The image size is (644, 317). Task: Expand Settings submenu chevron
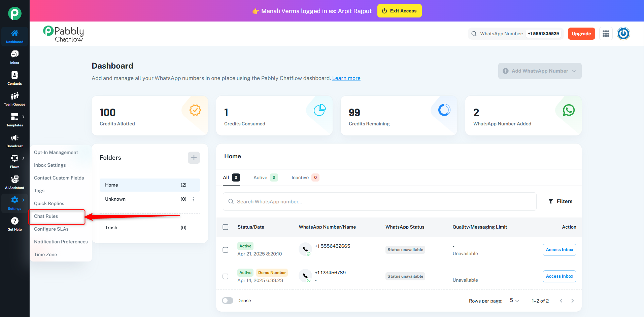(x=23, y=200)
